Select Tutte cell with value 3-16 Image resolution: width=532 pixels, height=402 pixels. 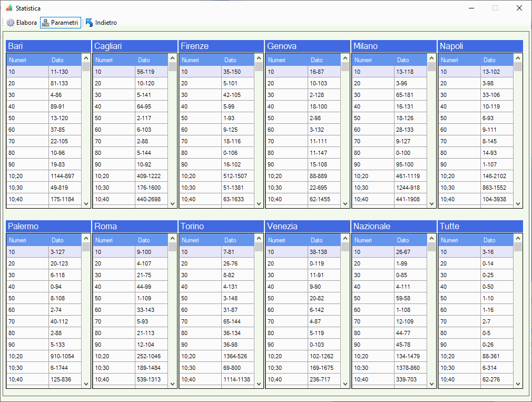click(497, 252)
